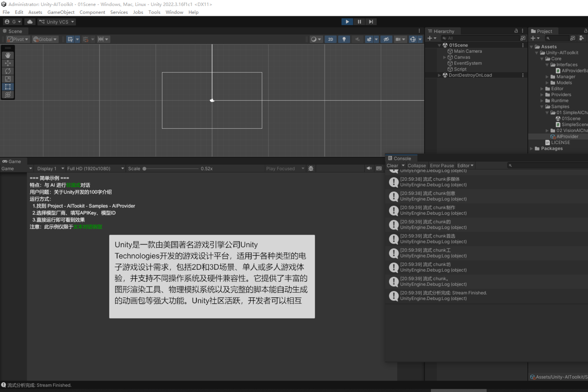Viewport: 588px width, 392px height.
Task: Click the Play button
Action: click(347, 22)
